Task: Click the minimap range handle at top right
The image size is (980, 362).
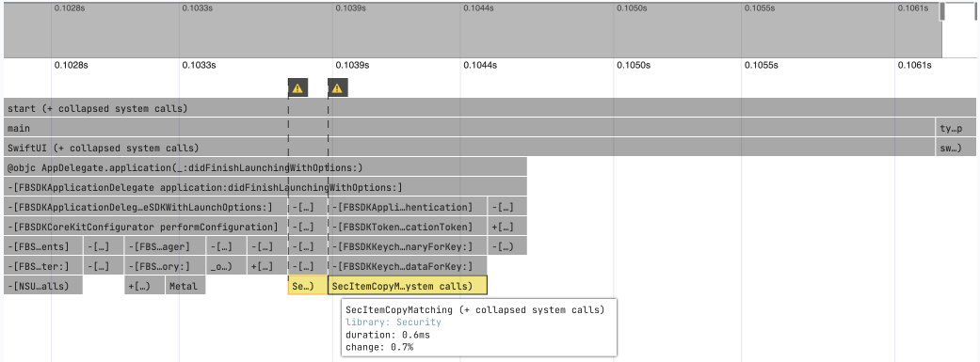Action: click(x=942, y=12)
